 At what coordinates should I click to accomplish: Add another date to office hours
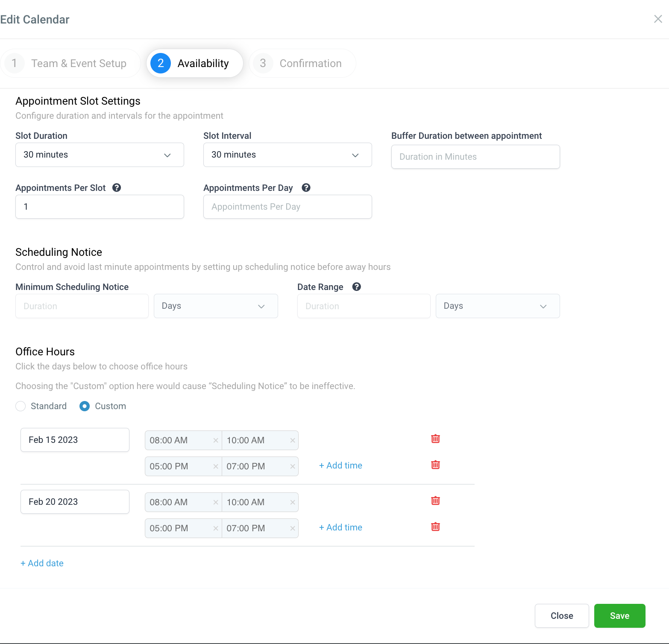[42, 563]
